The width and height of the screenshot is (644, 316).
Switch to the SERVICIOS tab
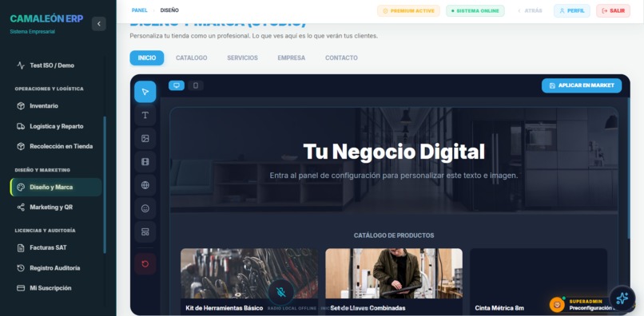pos(242,58)
